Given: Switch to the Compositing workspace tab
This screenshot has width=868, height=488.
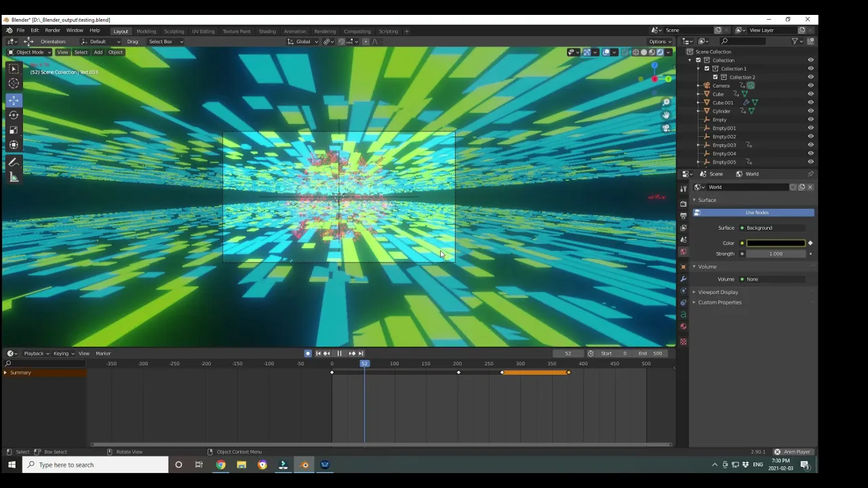Looking at the screenshot, I should pos(357,31).
